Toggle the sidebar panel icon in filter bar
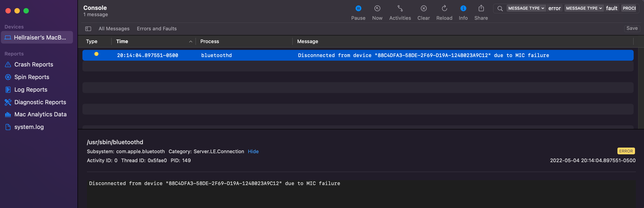 (x=88, y=29)
